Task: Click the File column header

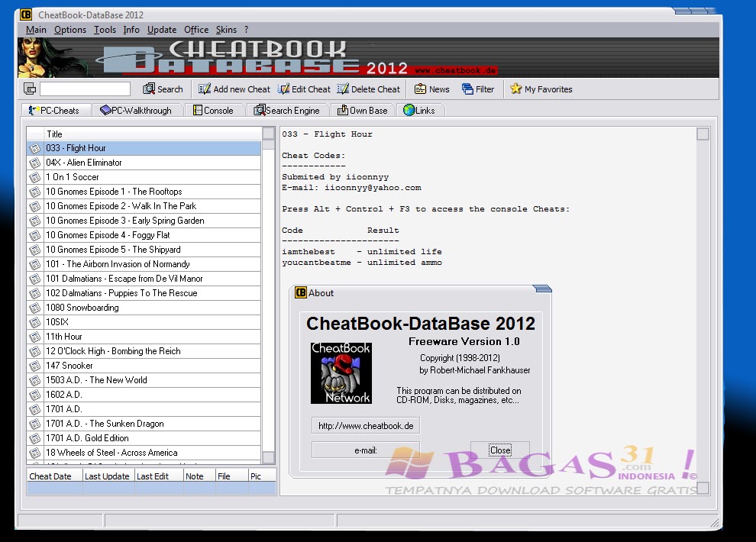Action: click(x=231, y=476)
